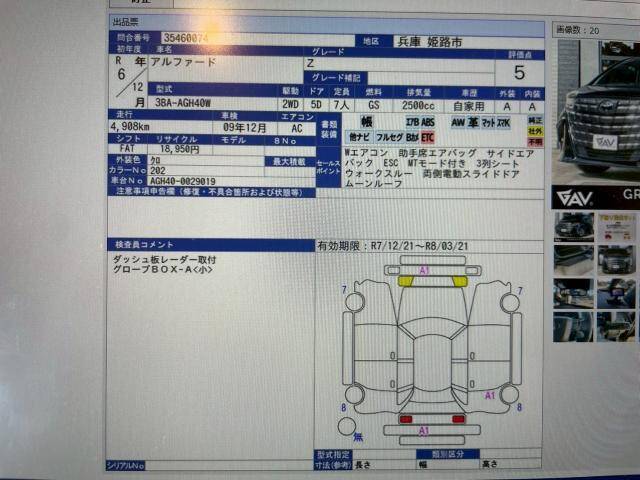This screenshot has height=480, width=640.
Task: Click the spare tire 無 circle marker
Action: click(x=346, y=427)
